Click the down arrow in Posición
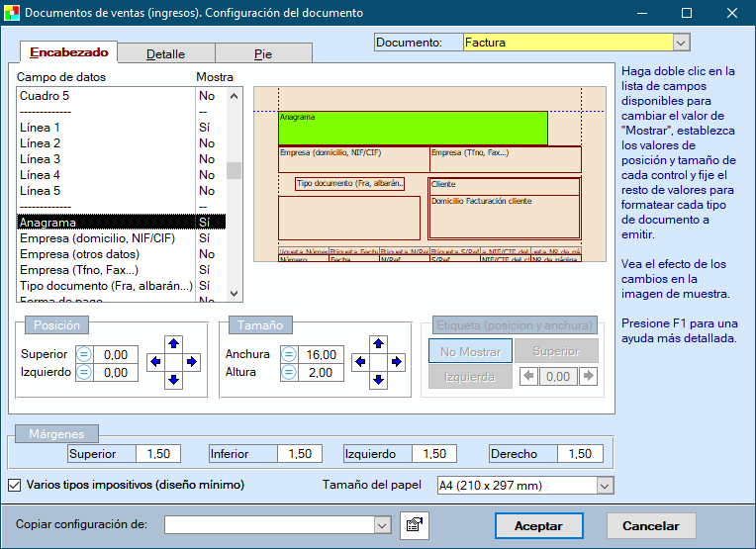The image size is (756, 549). click(x=173, y=379)
